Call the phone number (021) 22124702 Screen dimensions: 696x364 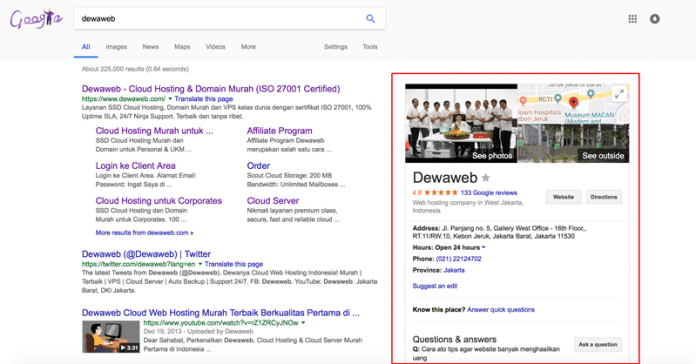[x=459, y=259]
